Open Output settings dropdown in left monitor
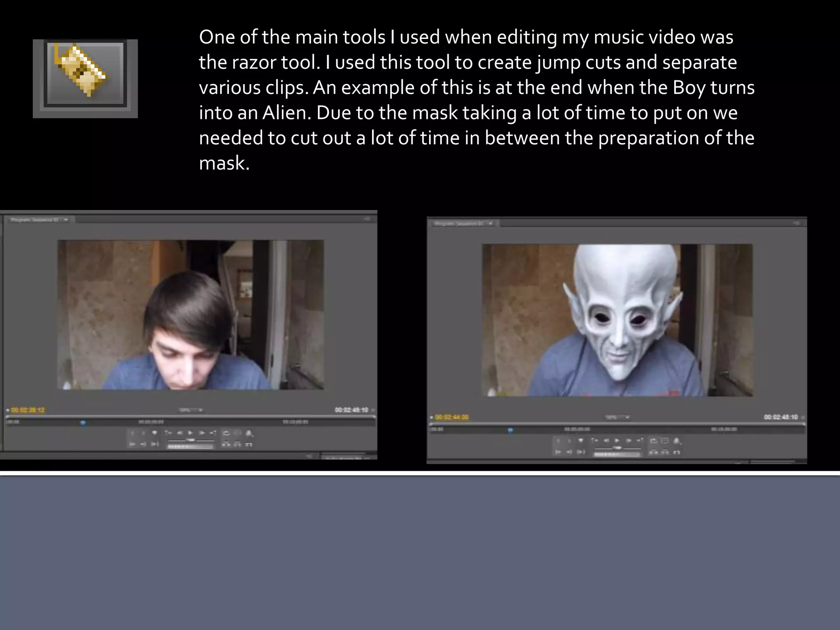This screenshot has width=840, height=630. click(x=250, y=433)
